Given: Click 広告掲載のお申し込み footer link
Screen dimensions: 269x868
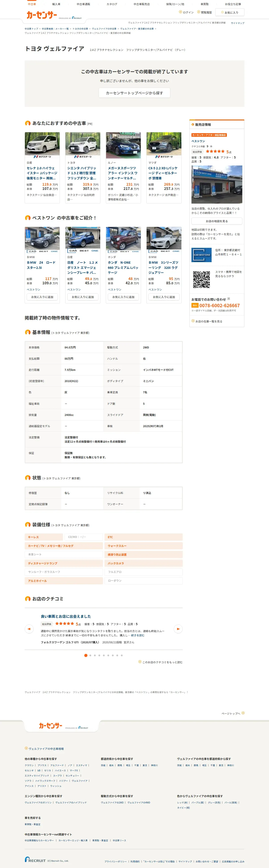Looking at the screenshot, I should pos(233,861).
